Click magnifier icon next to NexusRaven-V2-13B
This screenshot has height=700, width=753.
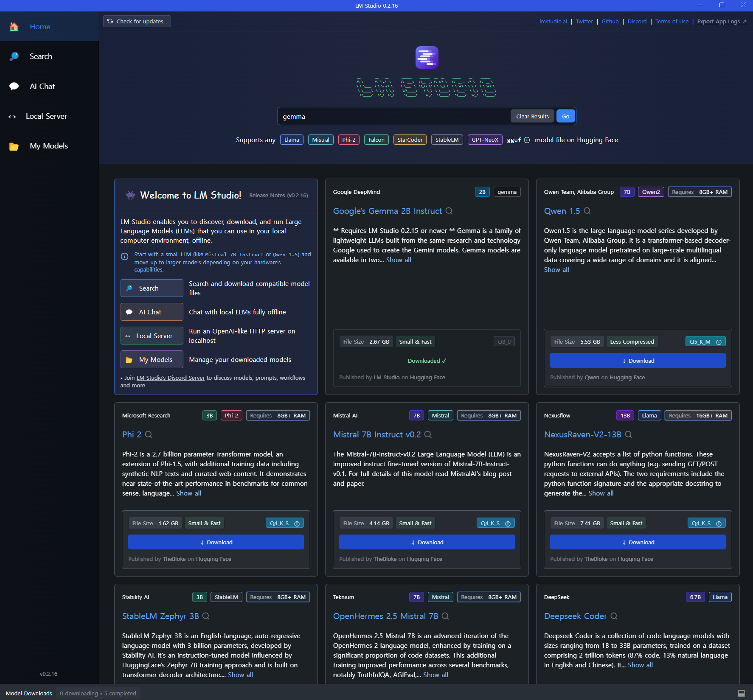(x=629, y=434)
